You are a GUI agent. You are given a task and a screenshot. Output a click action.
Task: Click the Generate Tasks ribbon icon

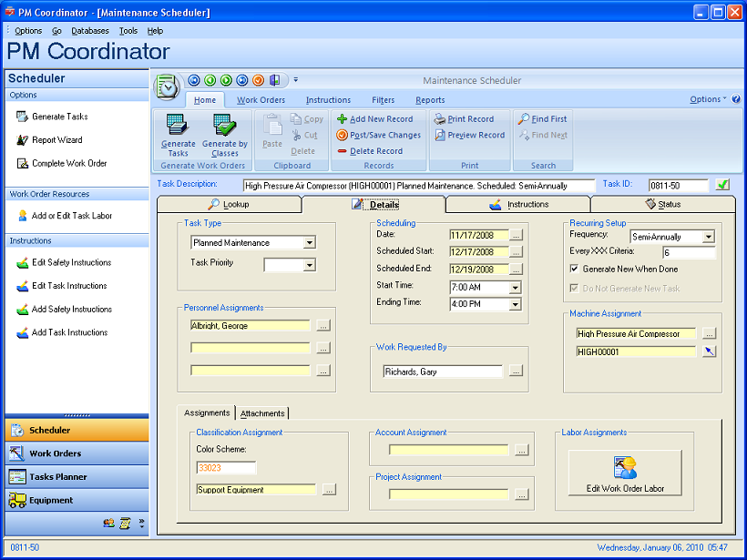[179, 136]
